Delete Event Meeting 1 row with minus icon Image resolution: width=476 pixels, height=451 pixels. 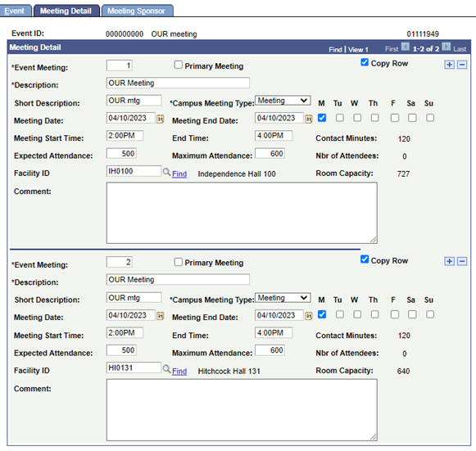click(x=462, y=65)
